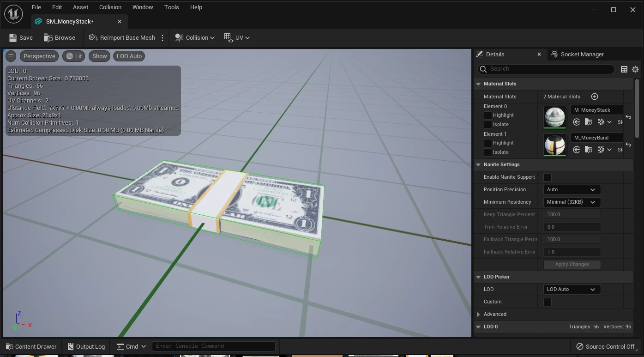Open Position Precision Auto dropdown
Screen dimensions: 644x357
coord(572,190)
